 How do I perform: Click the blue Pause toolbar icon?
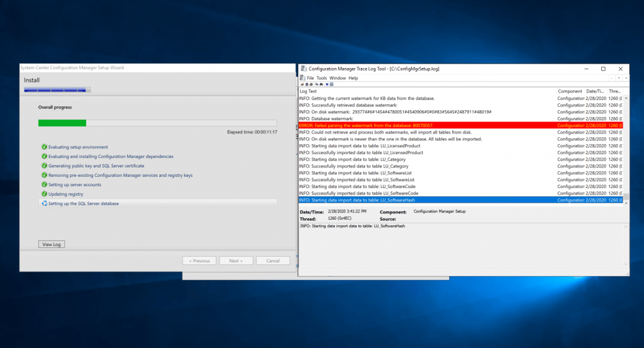(x=327, y=84)
